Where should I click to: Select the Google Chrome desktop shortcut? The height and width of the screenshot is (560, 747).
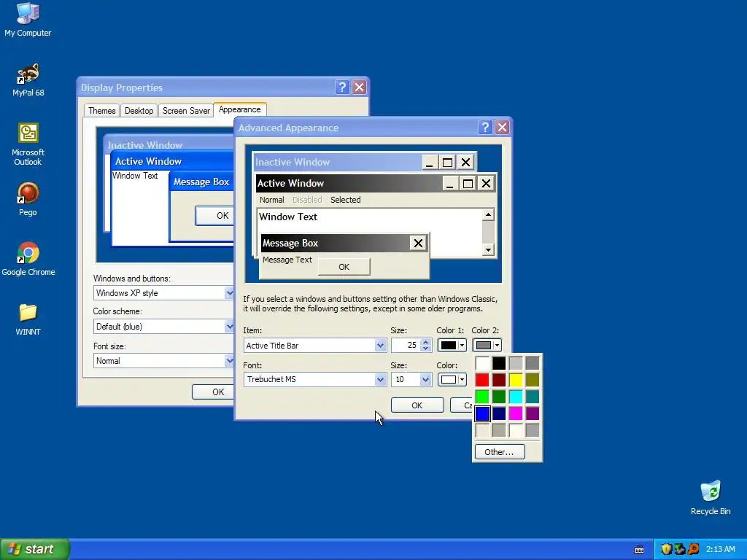tap(28, 259)
